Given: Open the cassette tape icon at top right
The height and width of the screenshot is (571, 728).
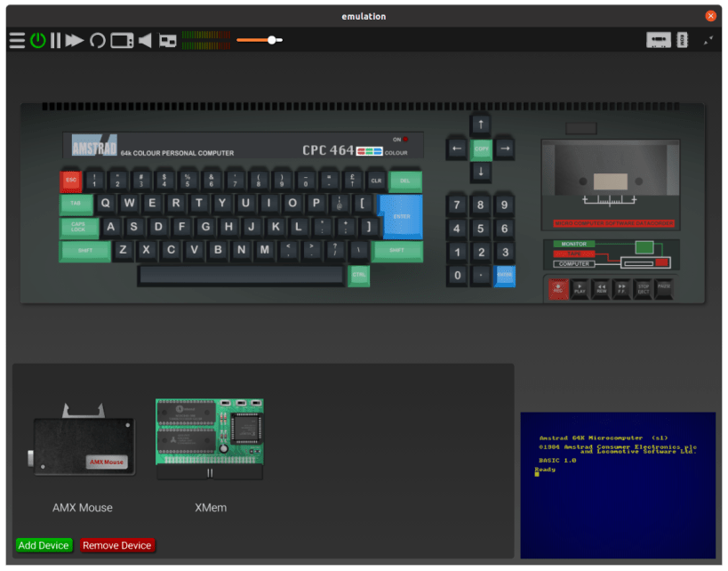Looking at the screenshot, I should [659, 40].
